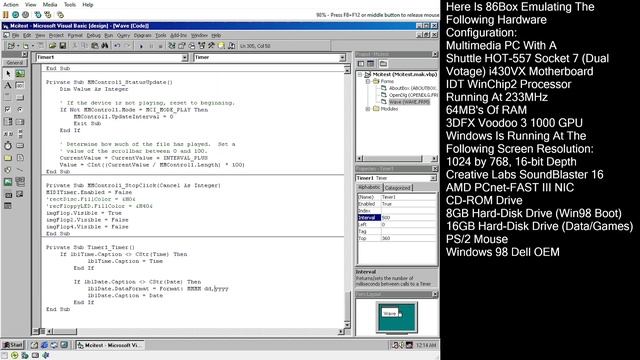Select the OpenDlg form in Project Explorer
640x360 pixels.
coord(413,95)
